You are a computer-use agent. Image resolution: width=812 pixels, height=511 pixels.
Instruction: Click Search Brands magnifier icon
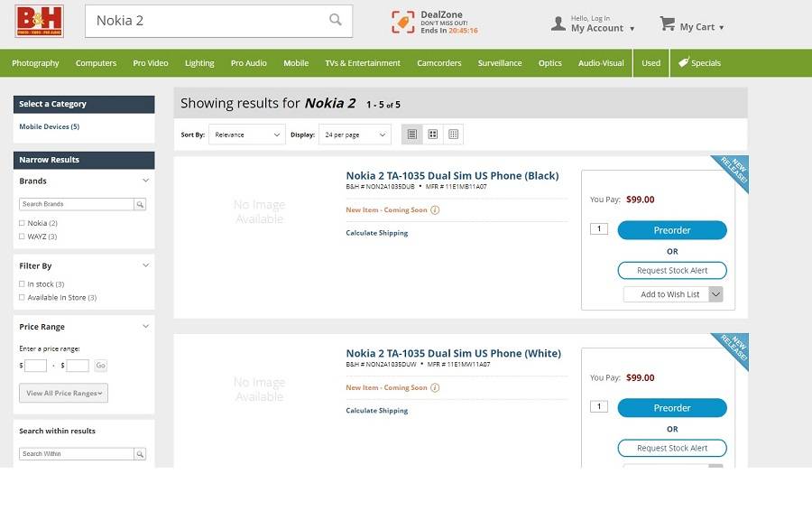140,205
